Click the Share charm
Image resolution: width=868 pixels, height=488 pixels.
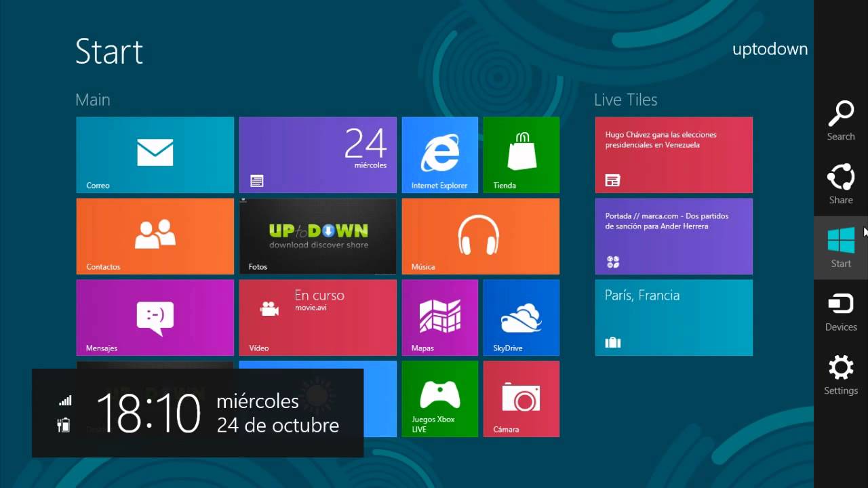tap(841, 184)
